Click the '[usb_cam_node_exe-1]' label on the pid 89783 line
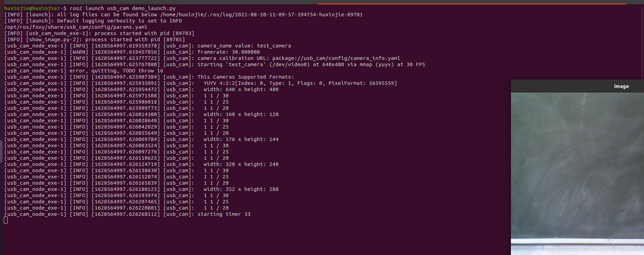The height and width of the screenshot is (255, 644). coord(59,33)
